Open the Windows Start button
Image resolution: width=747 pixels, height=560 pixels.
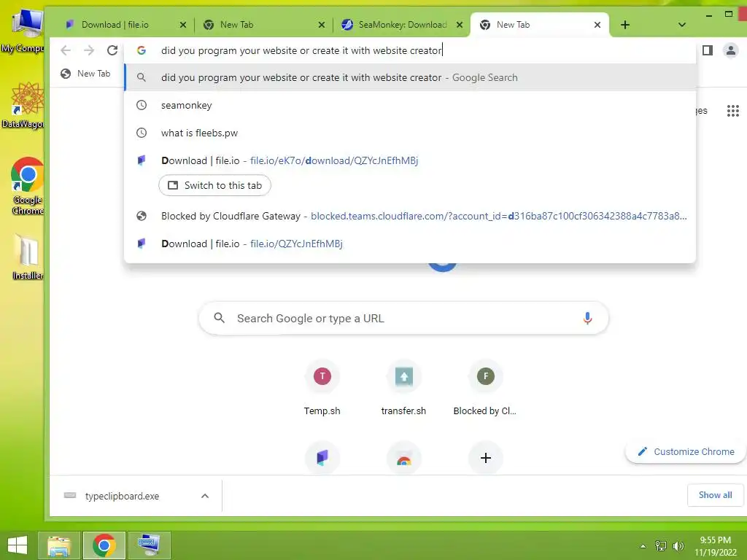pyautogui.click(x=18, y=545)
